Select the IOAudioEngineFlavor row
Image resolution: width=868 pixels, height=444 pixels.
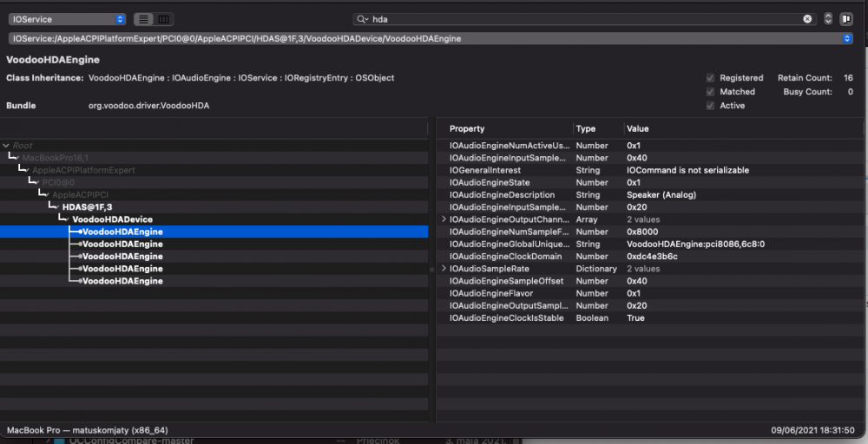pos(650,293)
